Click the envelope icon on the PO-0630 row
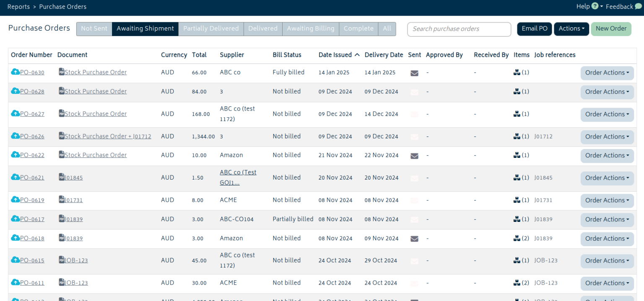Image resolution: width=644 pixels, height=301 pixels. (x=414, y=73)
